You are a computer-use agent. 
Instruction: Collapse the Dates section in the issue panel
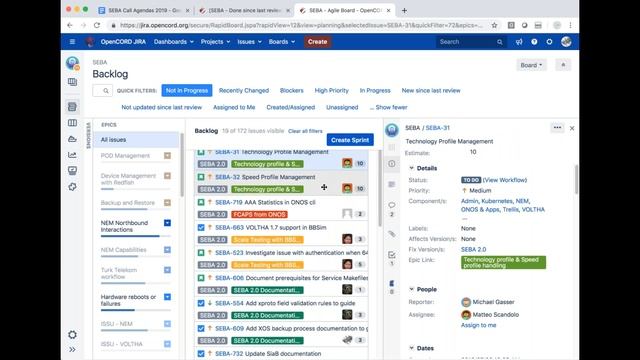click(x=411, y=348)
